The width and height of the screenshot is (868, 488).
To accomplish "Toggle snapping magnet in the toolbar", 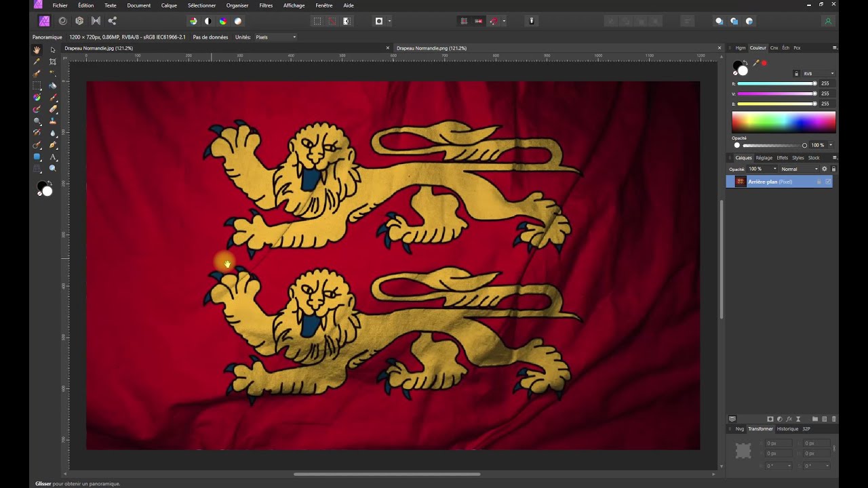I will 494,21.
